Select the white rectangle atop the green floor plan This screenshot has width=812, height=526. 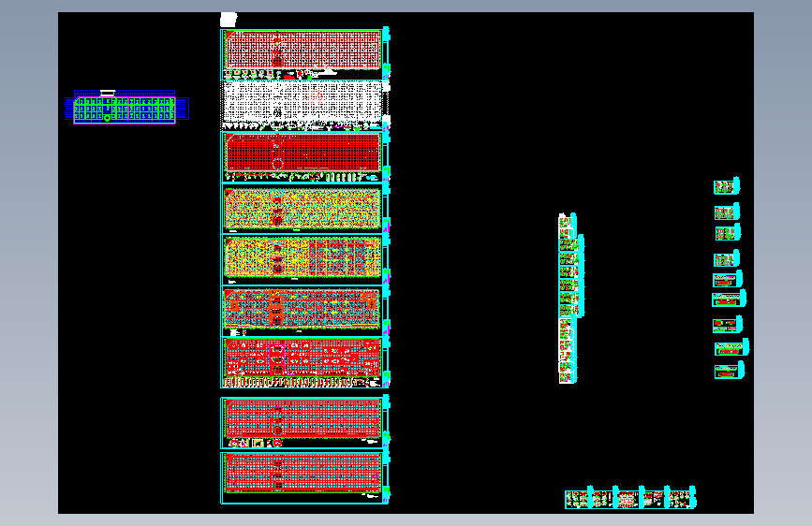click(x=107, y=94)
